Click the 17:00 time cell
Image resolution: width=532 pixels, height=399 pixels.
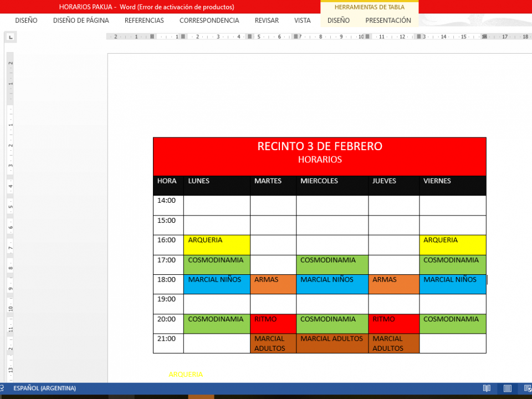pyautogui.click(x=168, y=265)
